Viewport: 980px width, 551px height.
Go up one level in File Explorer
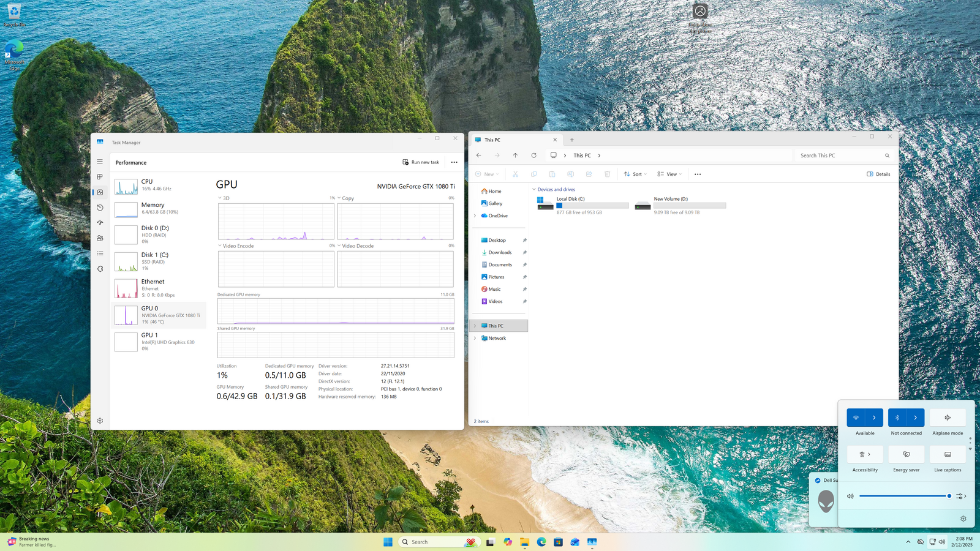tap(515, 156)
